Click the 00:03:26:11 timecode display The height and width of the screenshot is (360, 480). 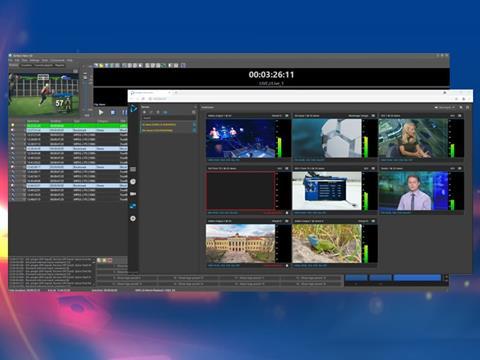click(271, 75)
